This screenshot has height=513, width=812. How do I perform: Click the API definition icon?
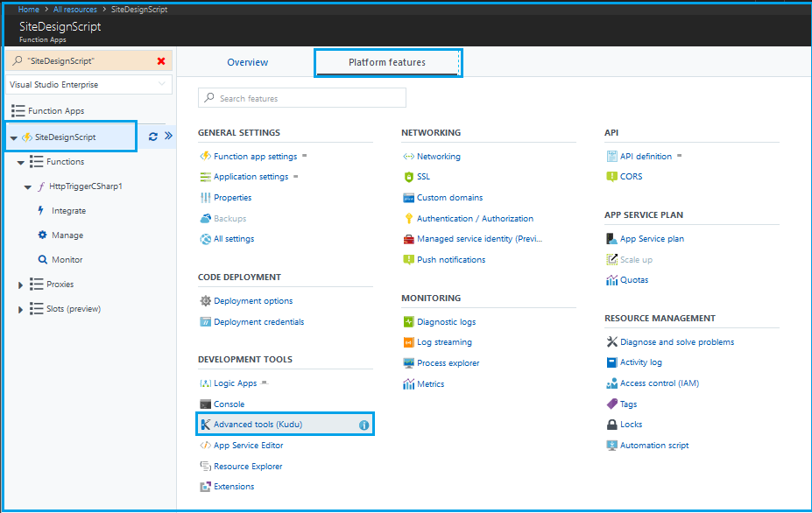611,156
